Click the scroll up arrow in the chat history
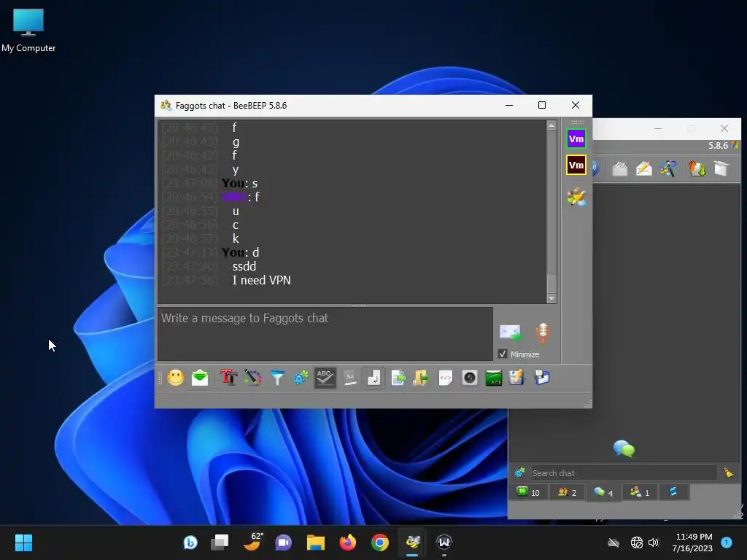The width and height of the screenshot is (747, 560). (551, 125)
